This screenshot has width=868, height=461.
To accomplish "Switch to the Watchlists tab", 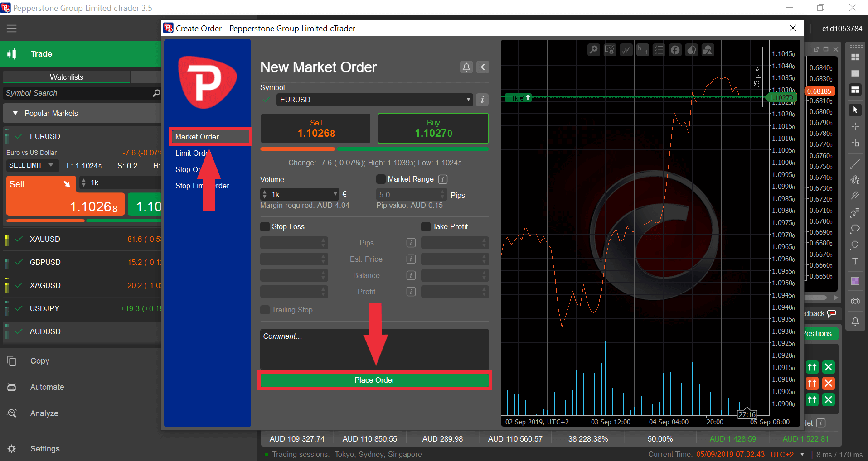I will tap(66, 77).
